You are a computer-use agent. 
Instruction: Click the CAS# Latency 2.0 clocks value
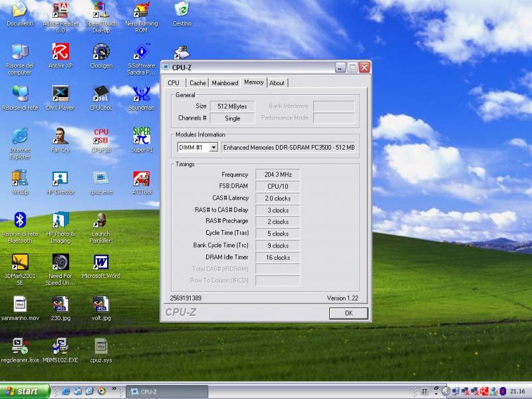point(278,198)
